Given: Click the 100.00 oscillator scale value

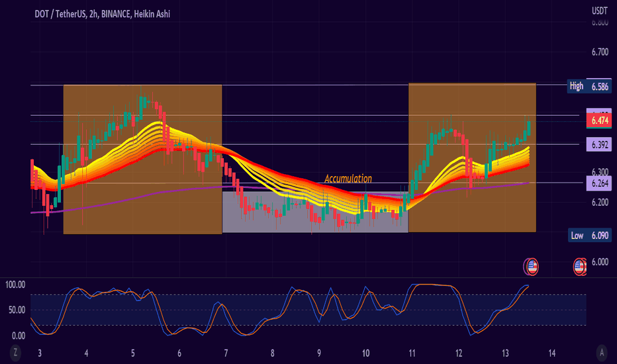Looking at the screenshot, I should (x=15, y=285).
